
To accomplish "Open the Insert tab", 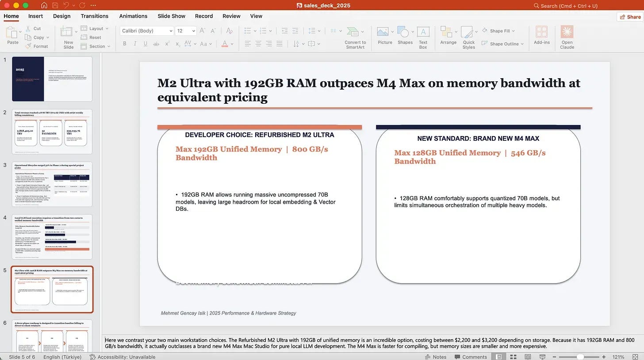I will coord(35,16).
